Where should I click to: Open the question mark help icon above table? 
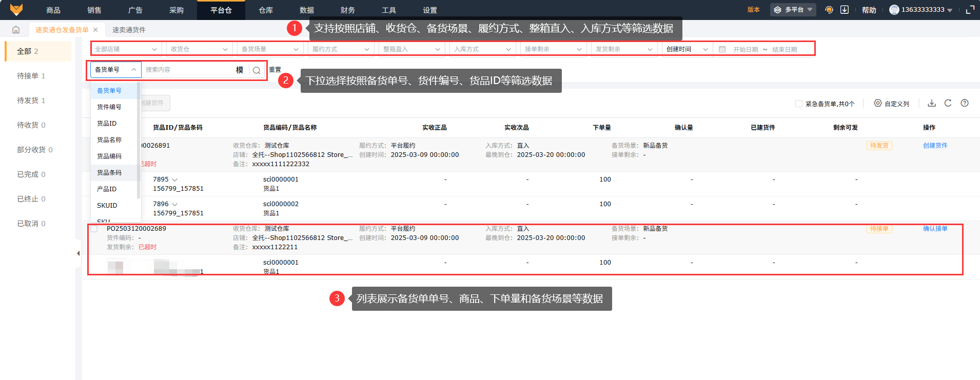click(x=965, y=103)
